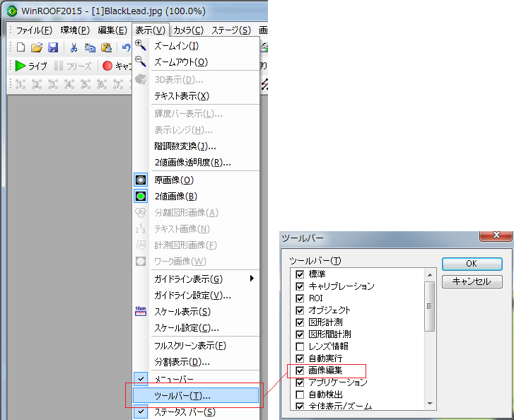The width and height of the screenshot is (514, 420).
Task: Click the toolbar list scrollbar down arrow
Action: click(x=430, y=404)
